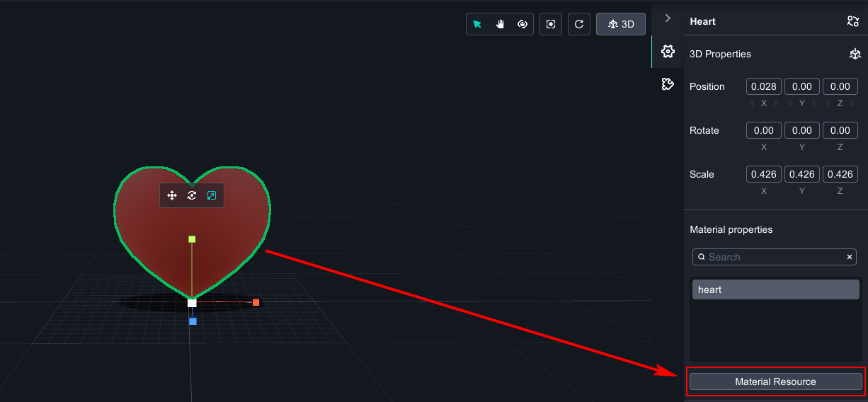Click the replace icon beside Heart title
This screenshot has height=402, width=868.
click(x=852, y=21)
